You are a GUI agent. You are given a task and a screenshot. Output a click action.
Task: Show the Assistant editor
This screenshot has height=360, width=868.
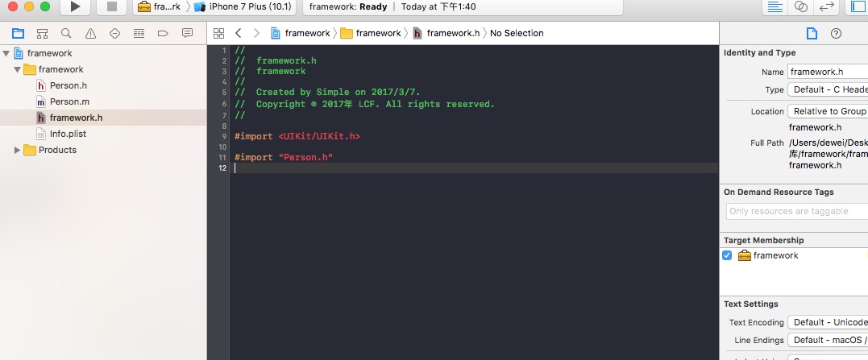tap(800, 6)
